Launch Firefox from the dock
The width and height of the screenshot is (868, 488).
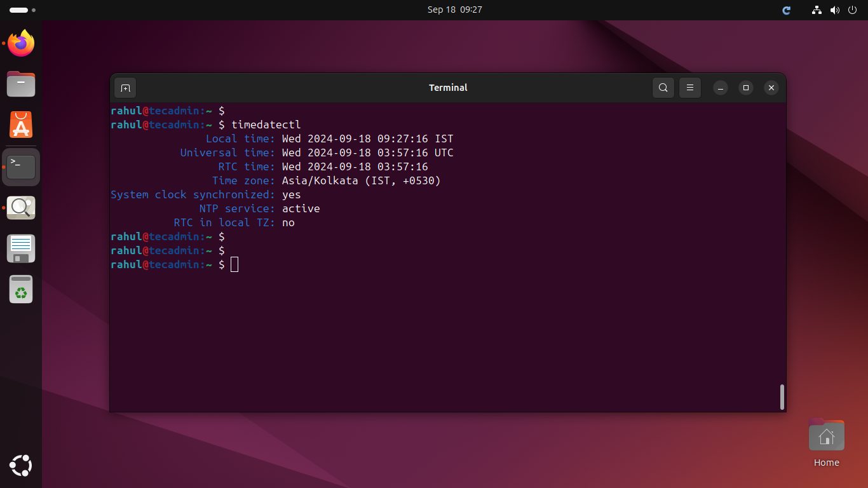coord(20,43)
